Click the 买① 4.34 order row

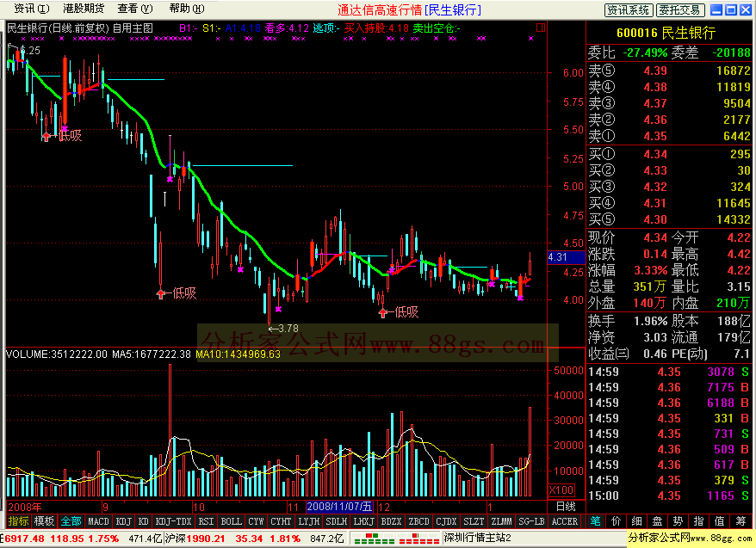669,154
